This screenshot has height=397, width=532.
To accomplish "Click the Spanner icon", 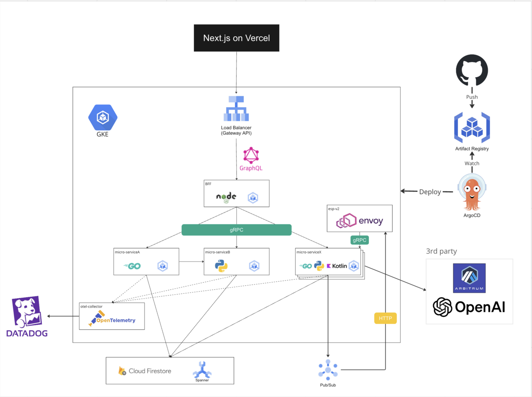I will 202,369.
